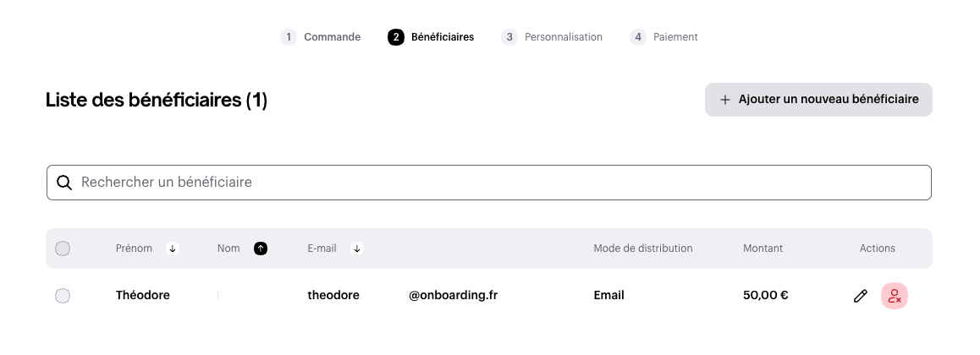Focus the Rechercher un bénéficiaire field
This screenshot has height=355, width=980.
click(x=489, y=183)
